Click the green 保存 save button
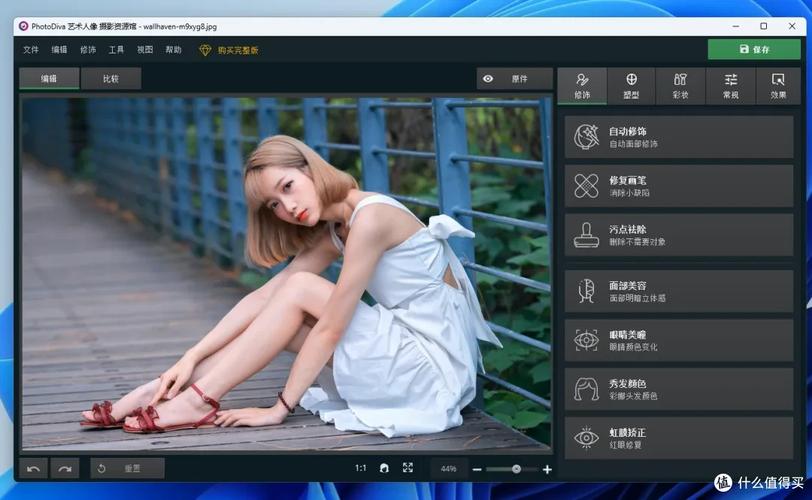812x500 pixels. pyautogui.click(x=754, y=49)
